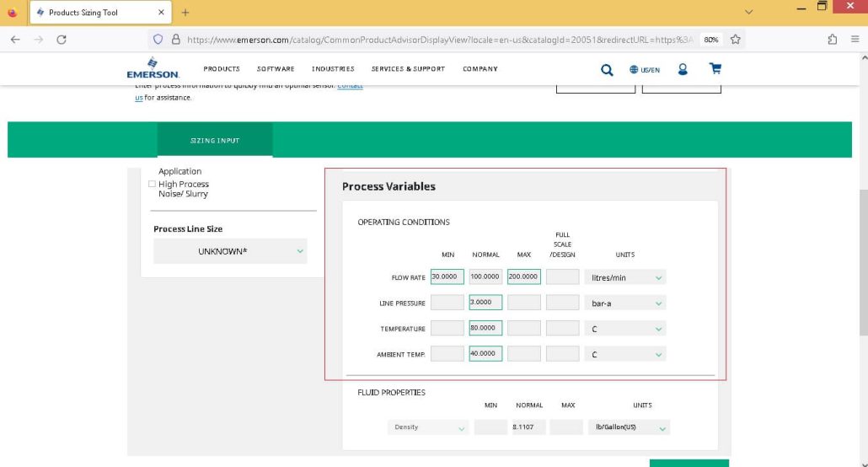Click the FLUID PROPERTIES label
Viewport: 868px width, 467px height.
(391, 392)
